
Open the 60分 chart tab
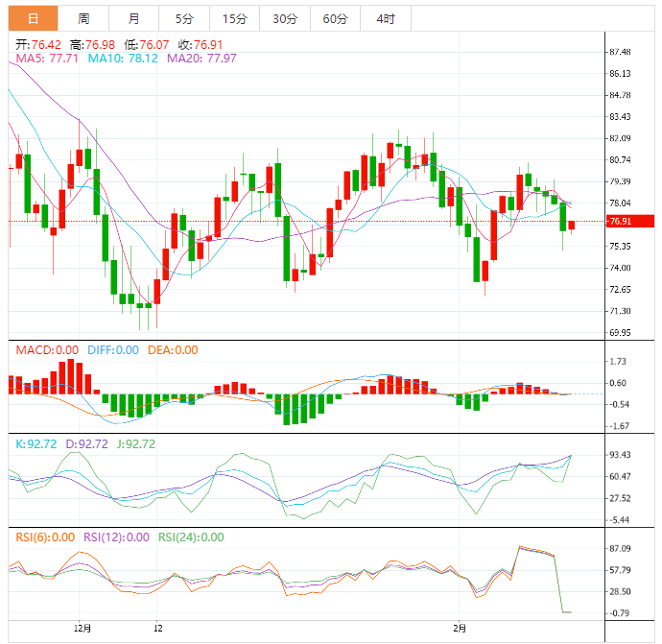335,19
